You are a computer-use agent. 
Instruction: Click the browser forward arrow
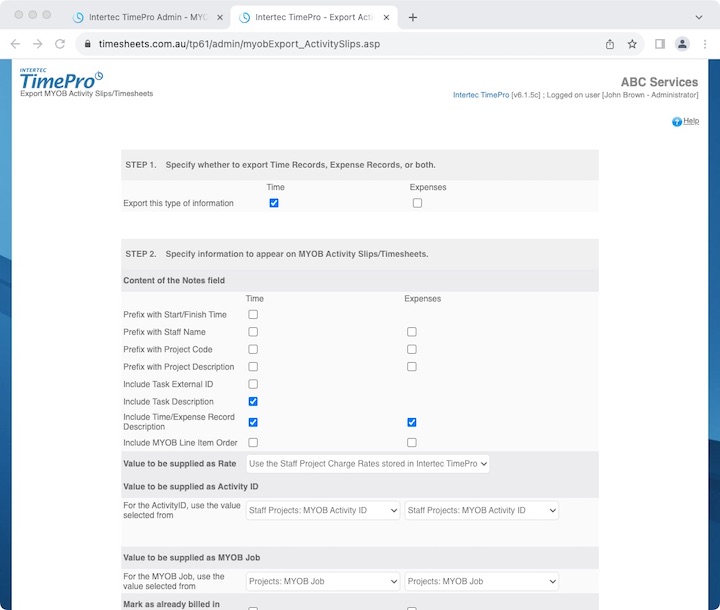point(38,44)
